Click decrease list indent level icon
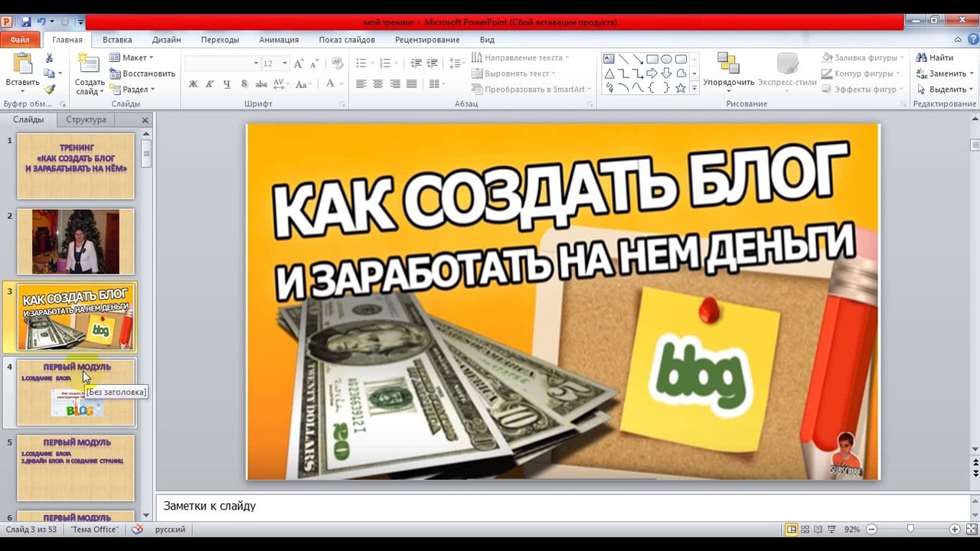980x551 pixels. coord(416,64)
